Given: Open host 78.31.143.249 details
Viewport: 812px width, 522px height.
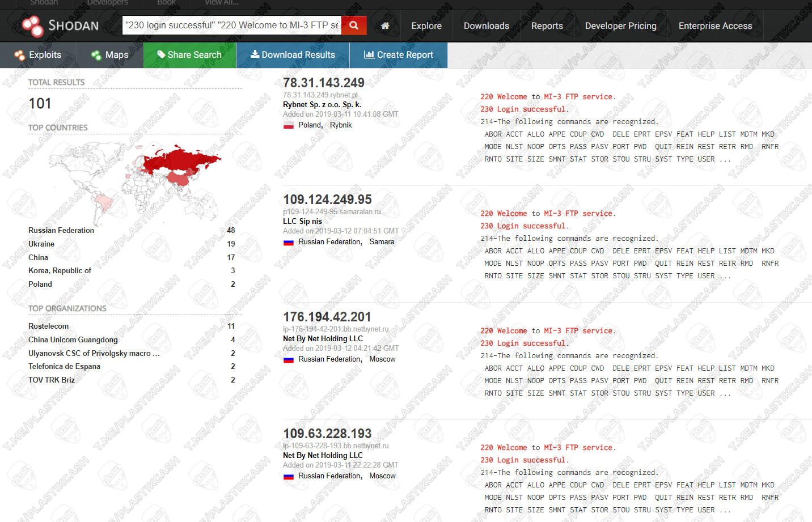Looking at the screenshot, I should coord(323,83).
